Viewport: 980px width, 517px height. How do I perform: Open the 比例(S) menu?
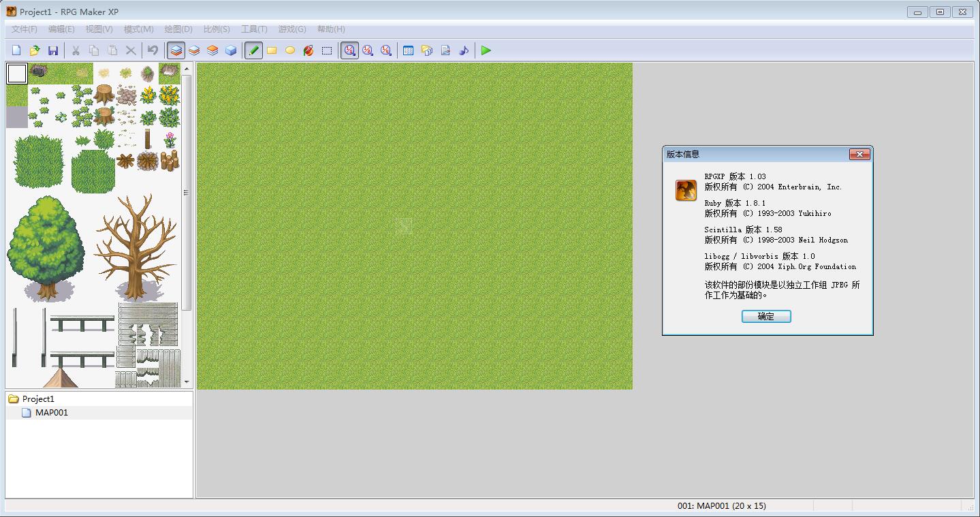[217, 29]
